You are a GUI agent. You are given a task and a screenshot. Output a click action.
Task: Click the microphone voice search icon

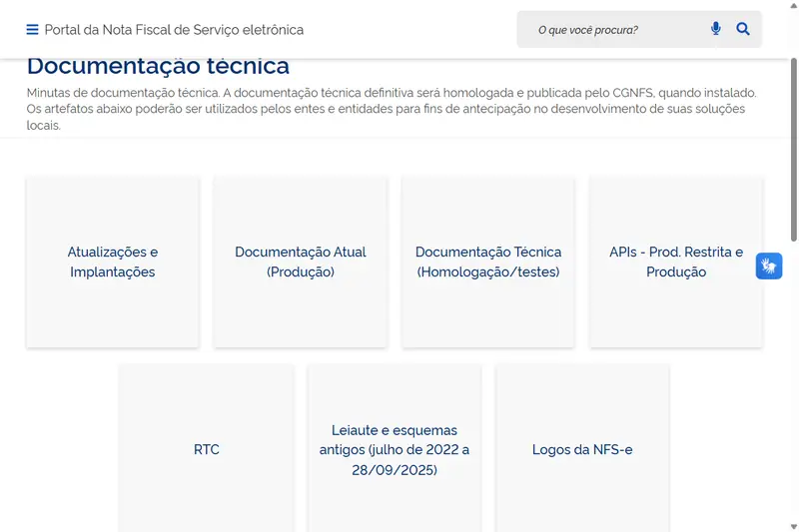point(715,29)
